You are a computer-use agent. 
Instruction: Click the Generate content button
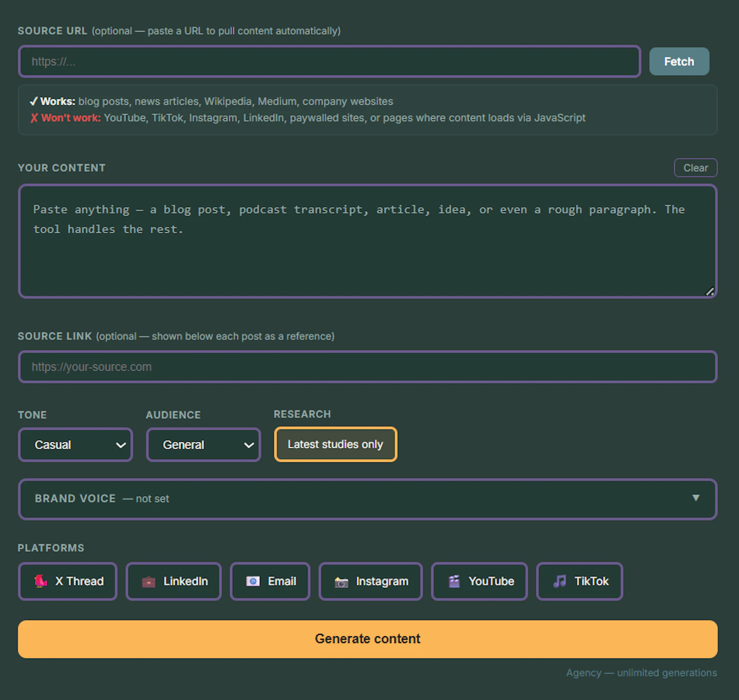(x=368, y=639)
